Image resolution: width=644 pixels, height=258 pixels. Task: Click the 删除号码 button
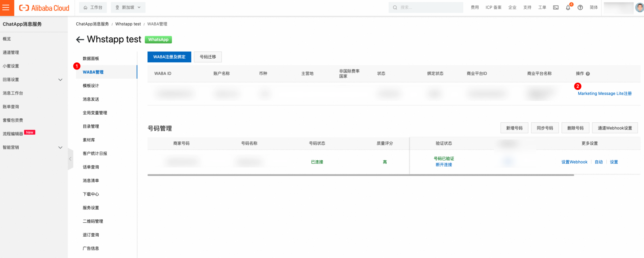pyautogui.click(x=575, y=128)
